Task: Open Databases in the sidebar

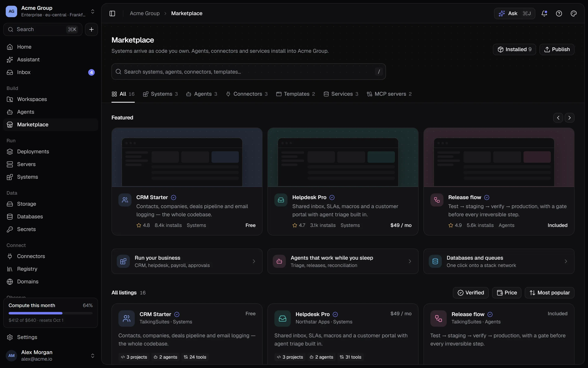Action: coord(51,216)
